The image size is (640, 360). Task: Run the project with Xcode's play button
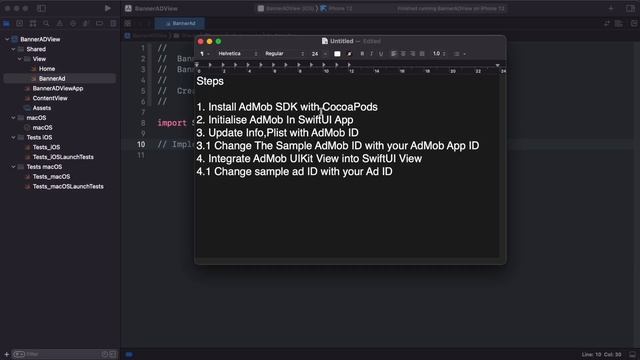click(107, 8)
